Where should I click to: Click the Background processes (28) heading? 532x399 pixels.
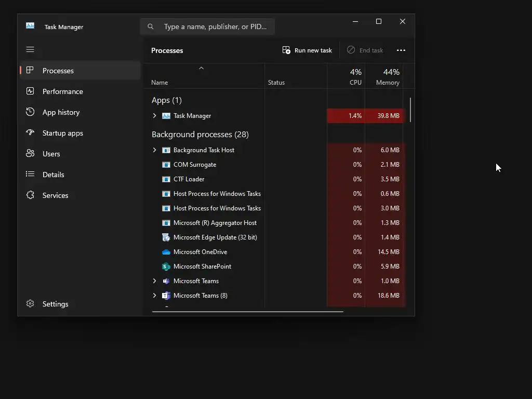[x=200, y=135]
